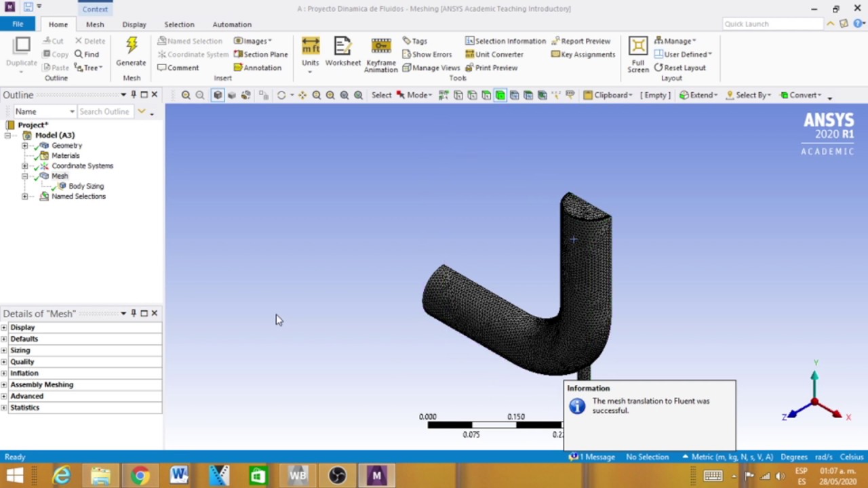This screenshot has width=868, height=488.
Task: Open Keyframe Animation tool
Action: click(381, 54)
